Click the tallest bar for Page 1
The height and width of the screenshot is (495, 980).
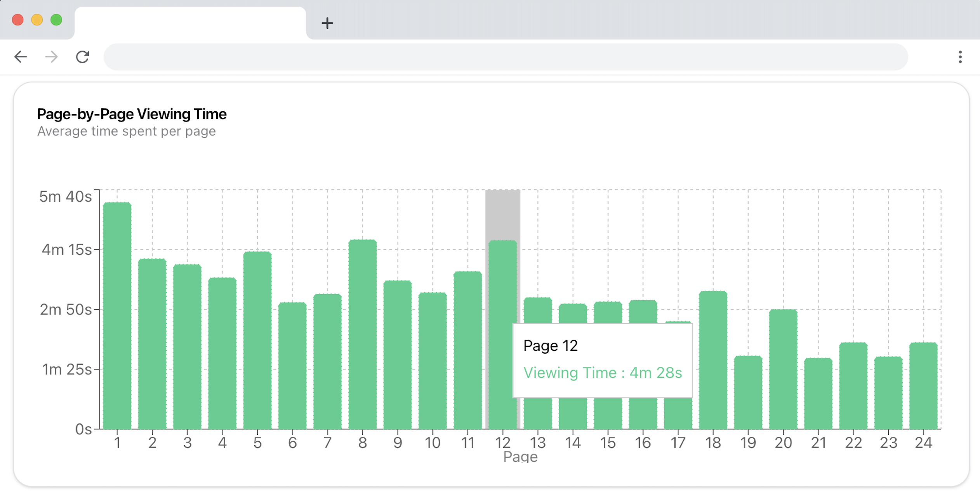click(x=117, y=311)
